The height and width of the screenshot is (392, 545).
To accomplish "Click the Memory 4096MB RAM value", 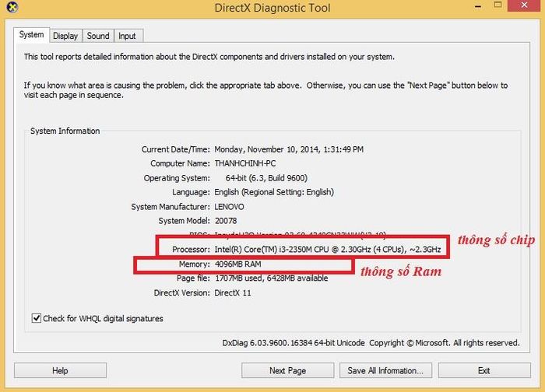I will coord(237,264).
